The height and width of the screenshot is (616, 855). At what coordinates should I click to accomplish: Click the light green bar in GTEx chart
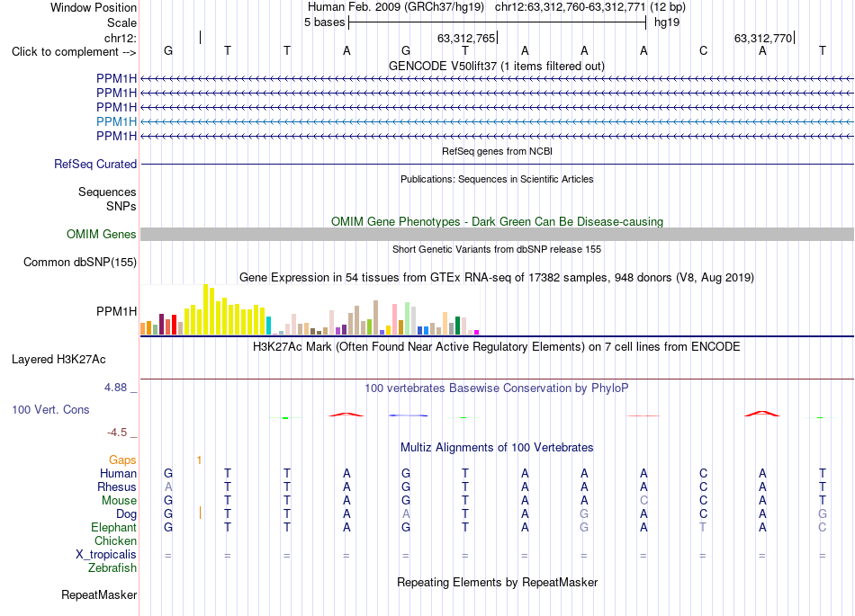coord(407,318)
